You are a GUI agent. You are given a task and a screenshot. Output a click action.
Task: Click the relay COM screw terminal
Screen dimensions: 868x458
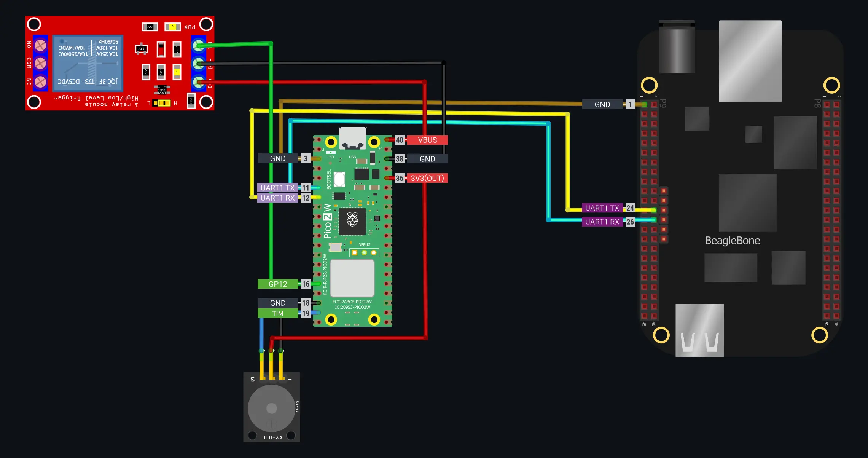[40, 63]
